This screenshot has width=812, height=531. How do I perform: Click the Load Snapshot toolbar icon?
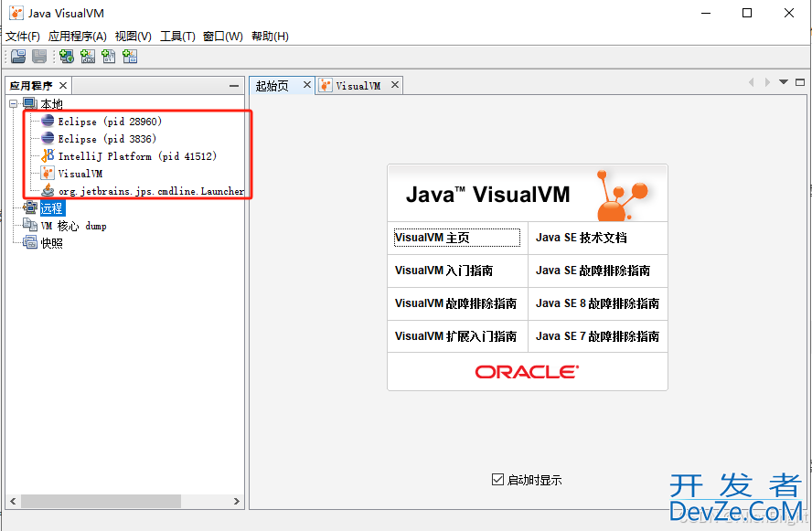(18, 57)
